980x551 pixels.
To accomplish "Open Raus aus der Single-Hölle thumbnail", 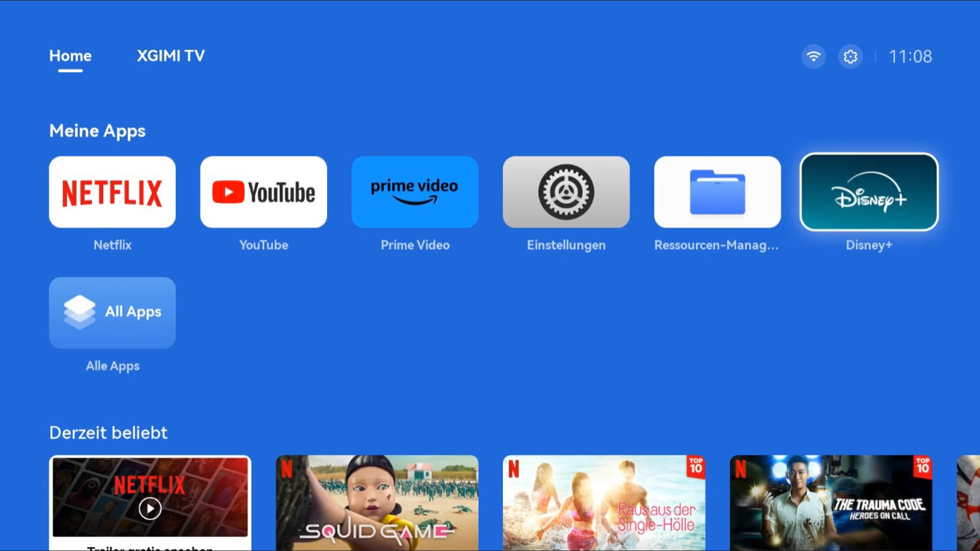I will [x=604, y=503].
